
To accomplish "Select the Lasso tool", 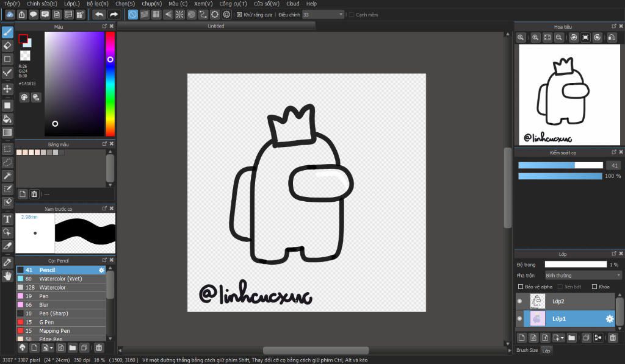I will coord(7,162).
